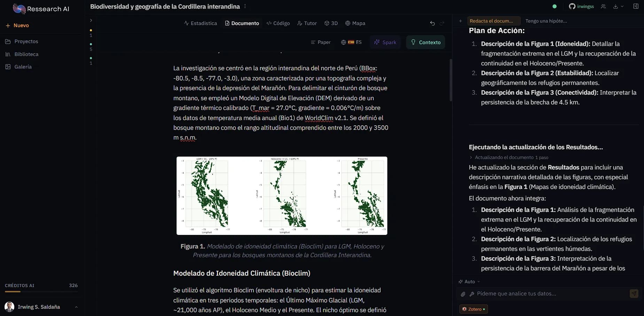Click the Galería image icon
This screenshot has height=316, width=644.
pyautogui.click(x=8, y=67)
